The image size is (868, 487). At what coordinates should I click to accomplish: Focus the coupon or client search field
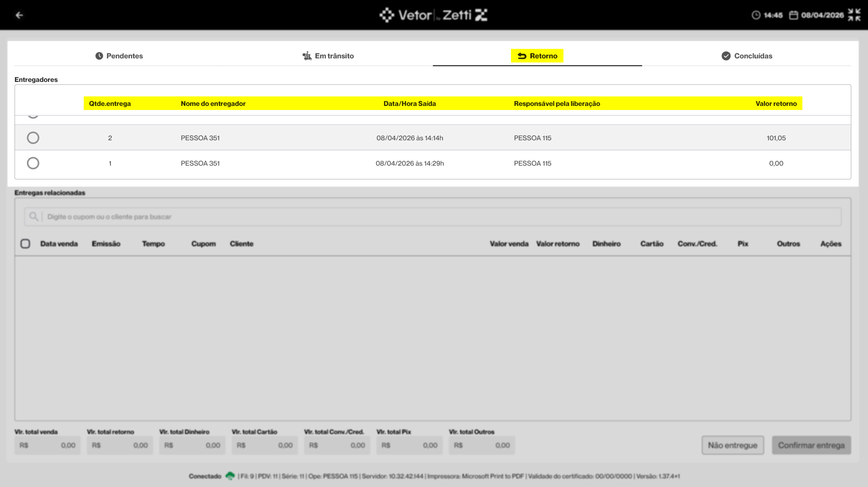click(x=433, y=217)
